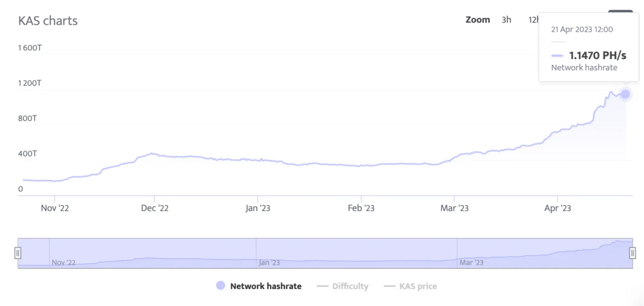Select the 3h zoom range
The height and width of the screenshot is (306, 644).
pyautogui.click(x=506, y=20)
